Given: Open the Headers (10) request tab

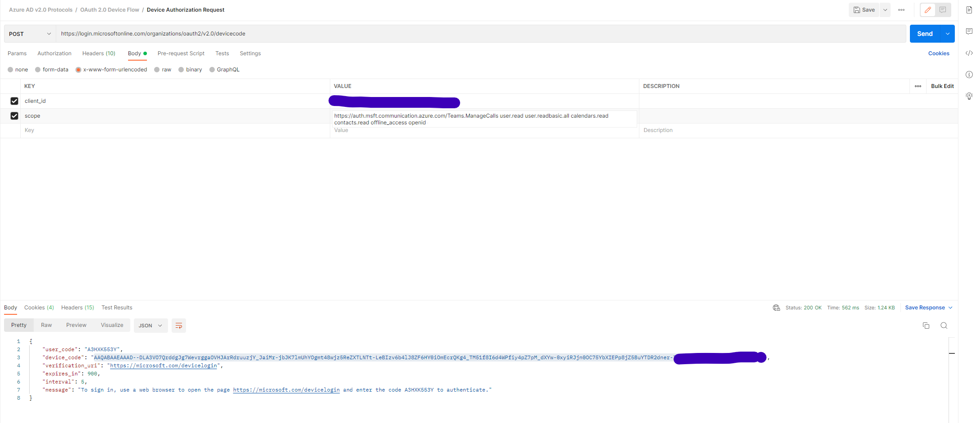Looking at the screenshot, I should tap(99, 53).
